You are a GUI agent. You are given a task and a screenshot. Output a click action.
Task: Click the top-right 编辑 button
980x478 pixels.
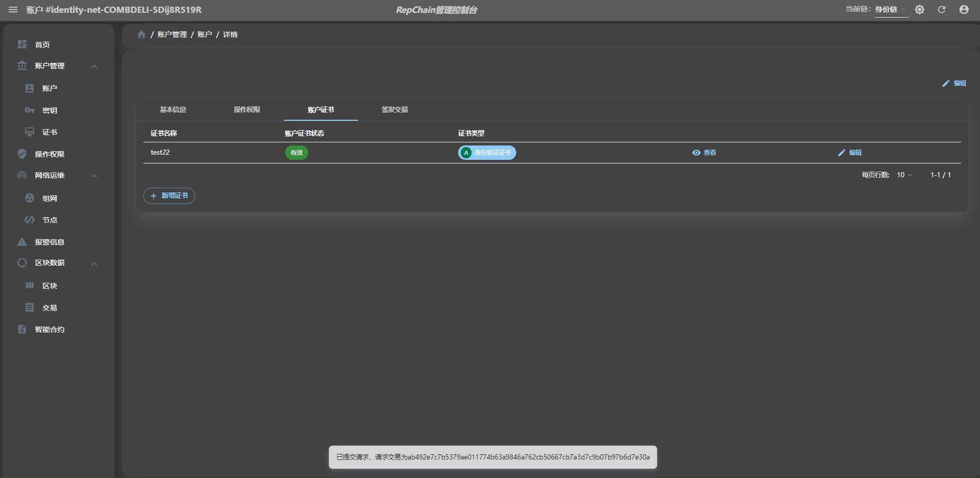[954, 83]
